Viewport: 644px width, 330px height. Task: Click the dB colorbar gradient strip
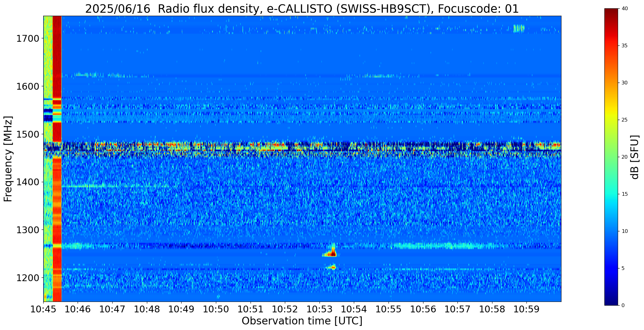click(x=612, y=157)
